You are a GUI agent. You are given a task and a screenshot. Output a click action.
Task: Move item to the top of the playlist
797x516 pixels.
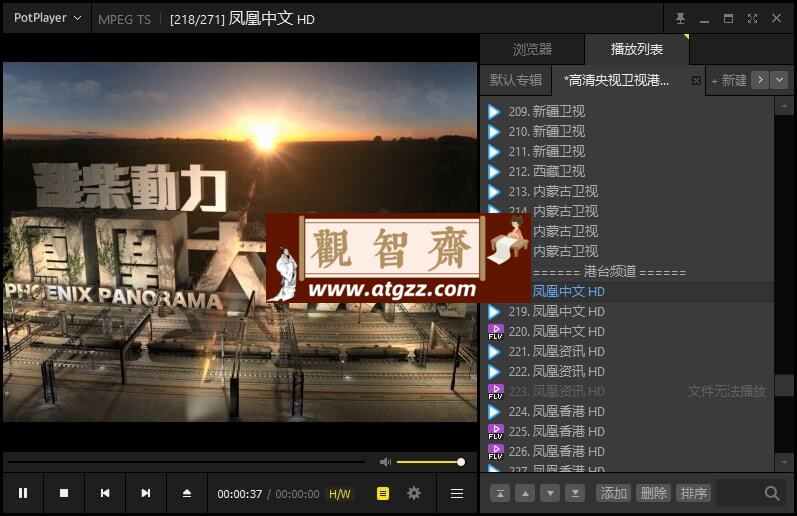click(x=500, y=493)
